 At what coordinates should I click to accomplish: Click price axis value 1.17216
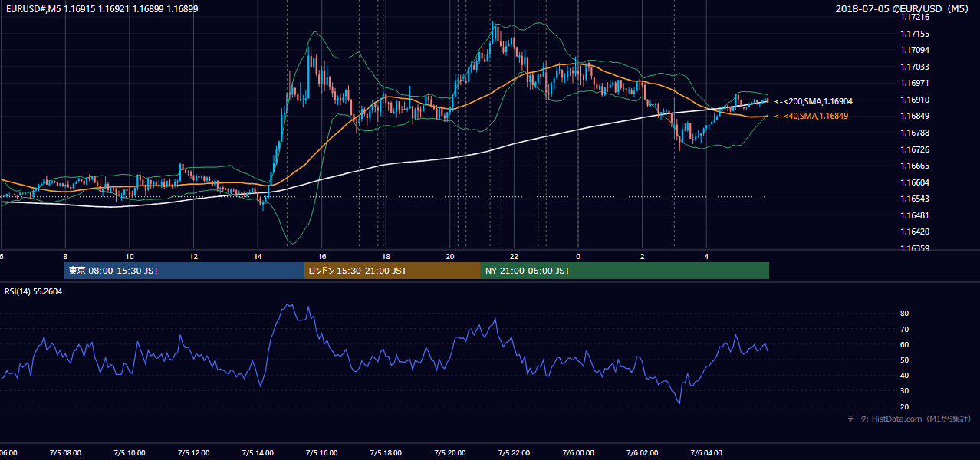click(x=914, y=17)
